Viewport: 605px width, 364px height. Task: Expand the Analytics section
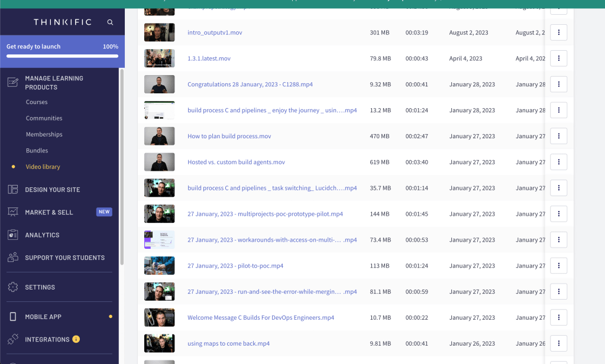[x=42, y=235]
